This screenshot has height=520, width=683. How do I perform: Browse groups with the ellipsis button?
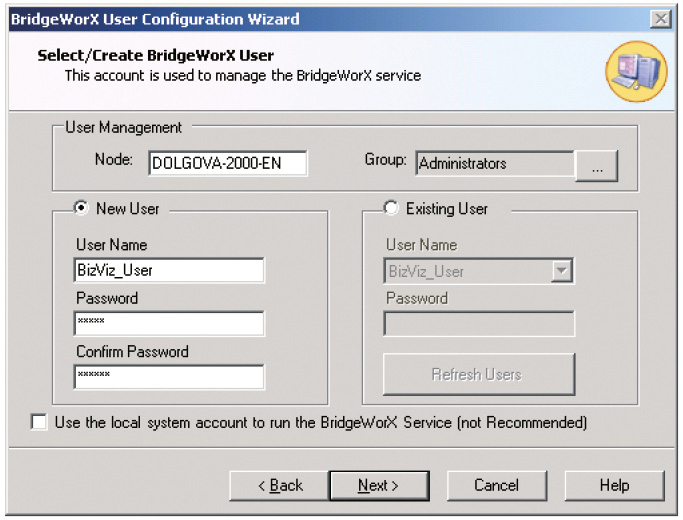coord(597,166)
